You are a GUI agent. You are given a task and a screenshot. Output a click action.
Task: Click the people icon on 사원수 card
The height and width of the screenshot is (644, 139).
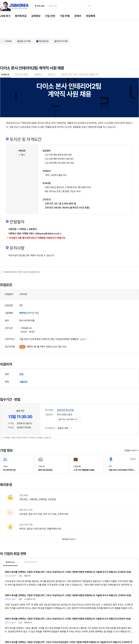pos(5,459)
